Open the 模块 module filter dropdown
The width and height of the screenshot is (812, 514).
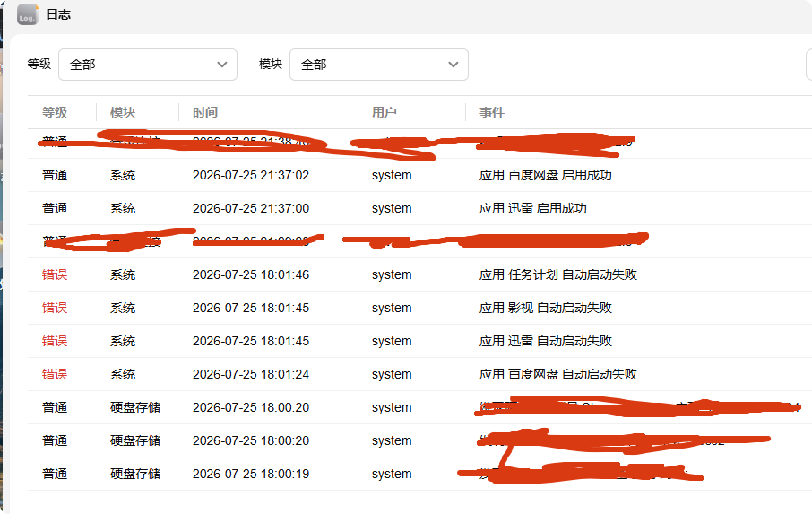coord(378,65)
